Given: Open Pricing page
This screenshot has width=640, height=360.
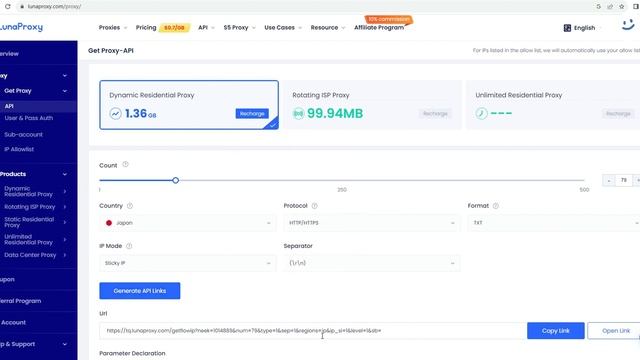Looking at the screenshot, I should [146, 27].
